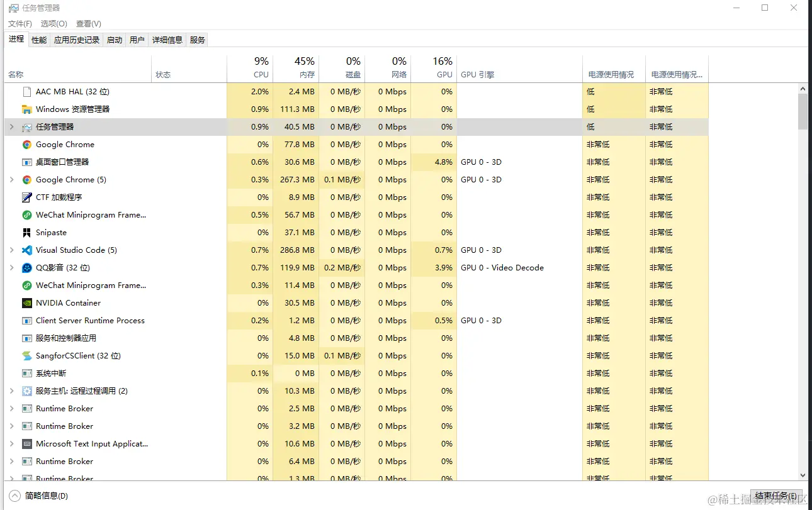Screen dimensions: 812x510
Task: Click the Windows 资源管理器 folder icon
Action: 27,109
